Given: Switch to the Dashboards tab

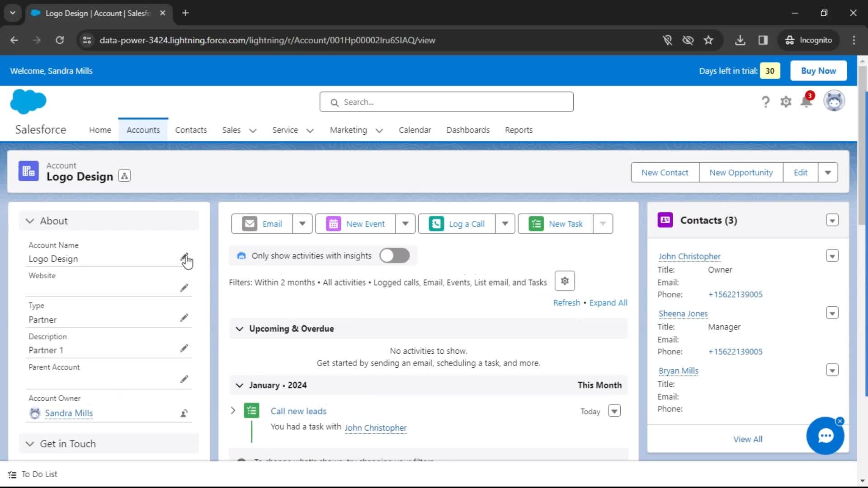Looking at the screenshot, I should pos(468,130).
